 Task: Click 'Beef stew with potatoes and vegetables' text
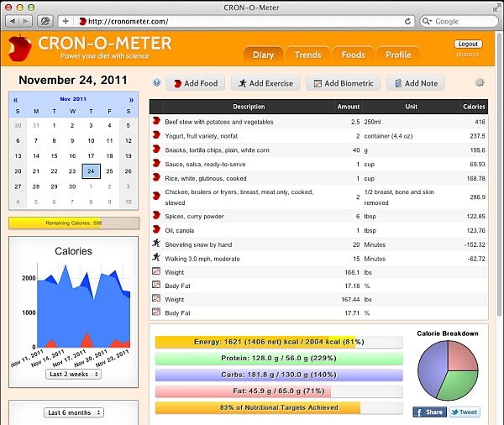[x=219, y=122]
